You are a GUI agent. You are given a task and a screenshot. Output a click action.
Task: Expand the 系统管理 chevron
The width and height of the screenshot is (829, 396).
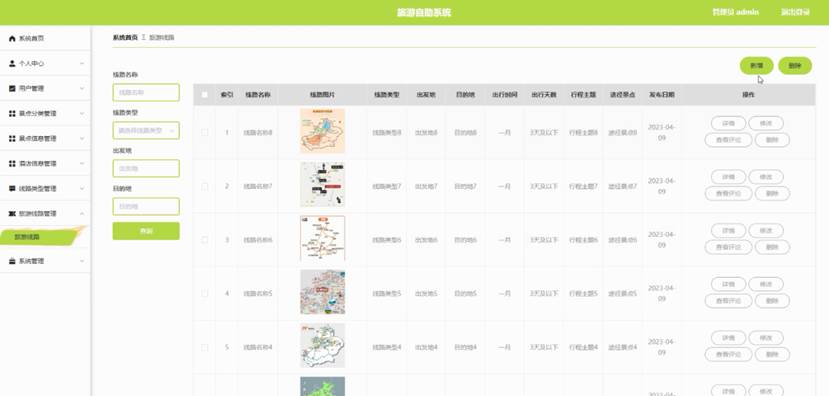coord(82,261)
